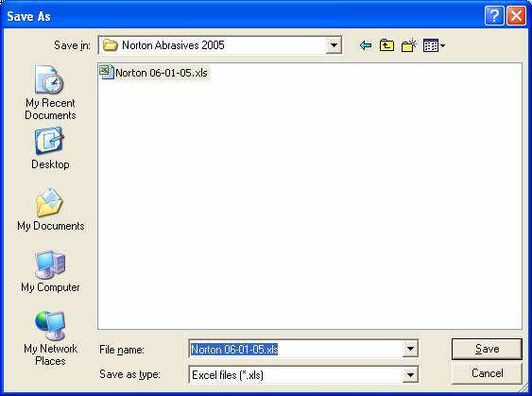This screenshot has width=532, height=396.
Task: Open My Documents in places bar
Action: [x=50, y=210]
